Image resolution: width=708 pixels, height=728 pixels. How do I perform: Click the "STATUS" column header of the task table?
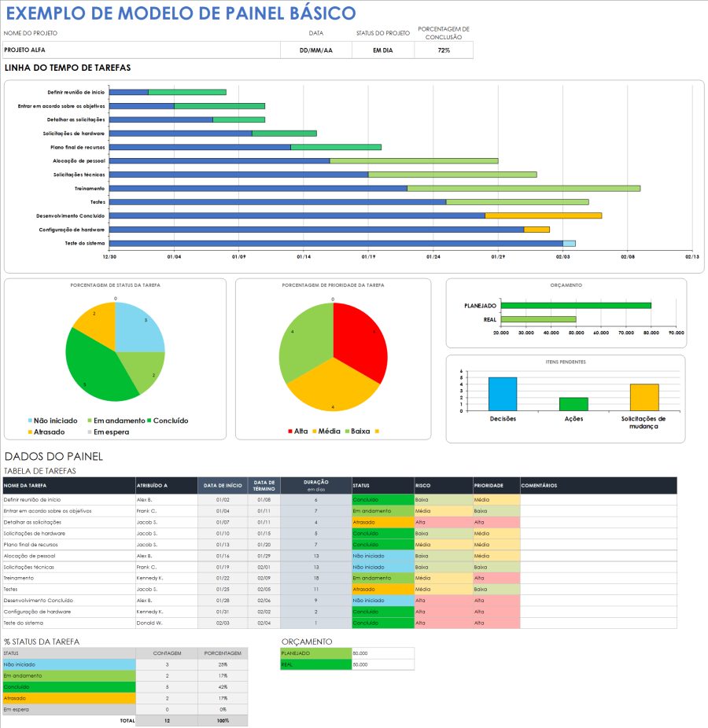[x=362, y=485]
